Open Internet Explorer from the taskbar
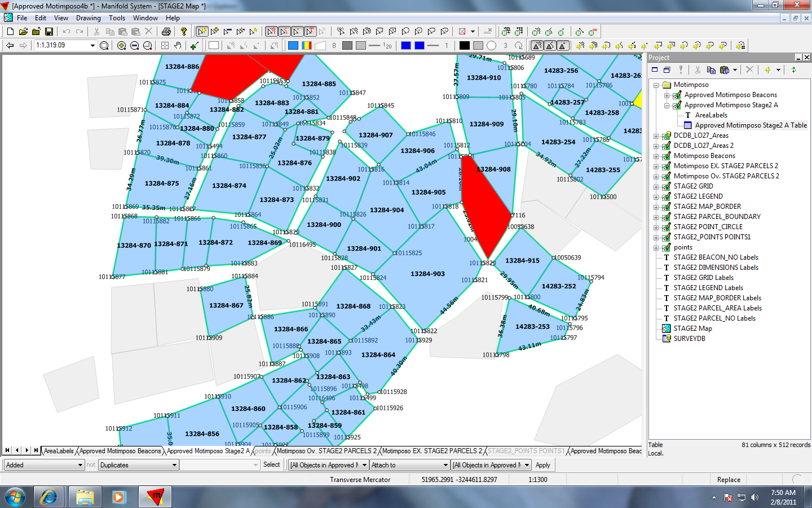The width and height of the screenshot is (812, 508). pyautogui.click(x=49, y=497)
